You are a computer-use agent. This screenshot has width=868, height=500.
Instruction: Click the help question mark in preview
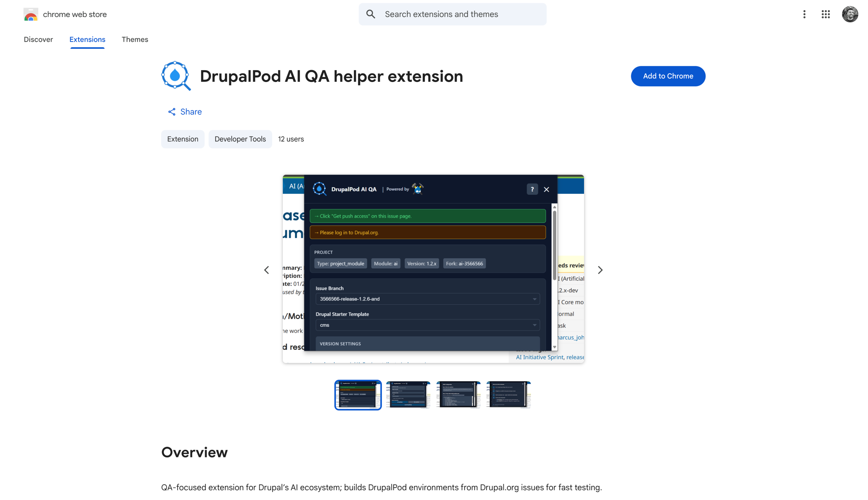(532, 189)
